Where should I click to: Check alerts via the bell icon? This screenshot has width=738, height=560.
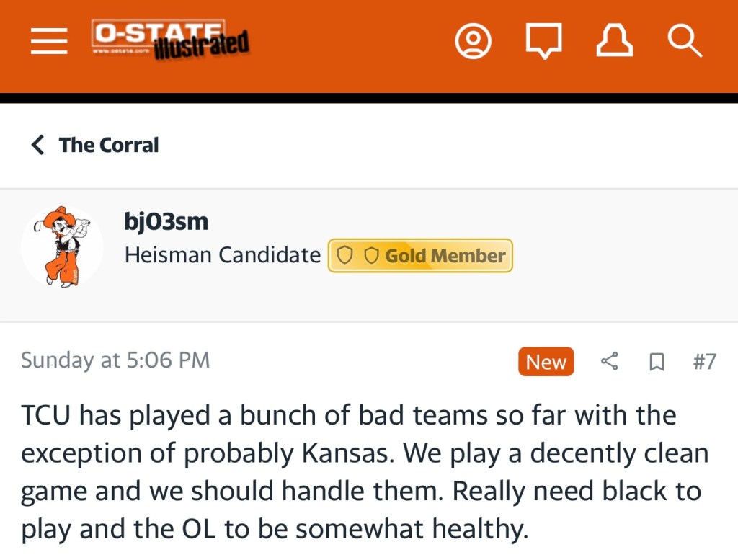coord(614,41)
